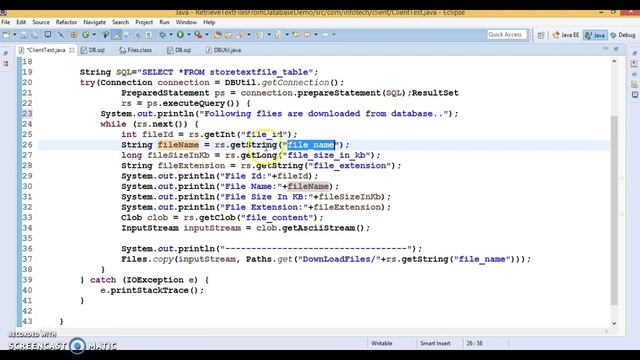The width and height of the screenshot is (640, 360).
Task: Open the Navigate menu
Action: [94, 22]
